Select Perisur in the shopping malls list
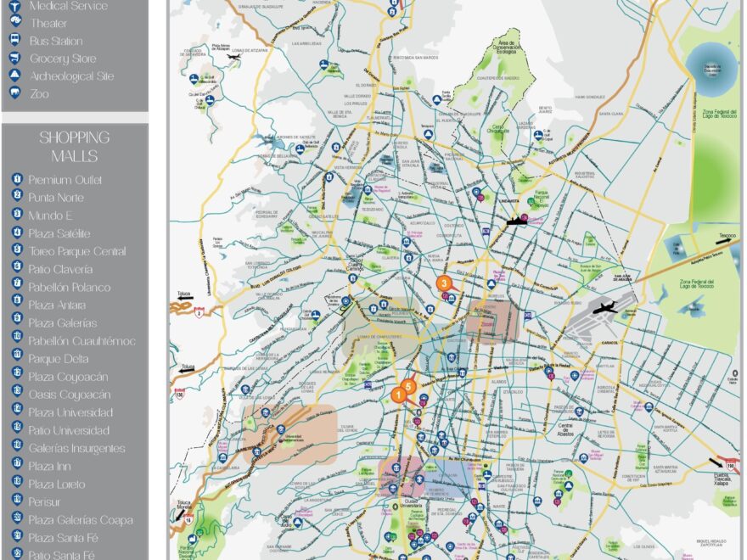The height and width of the screenshot is (560, 747). [45, 502]
